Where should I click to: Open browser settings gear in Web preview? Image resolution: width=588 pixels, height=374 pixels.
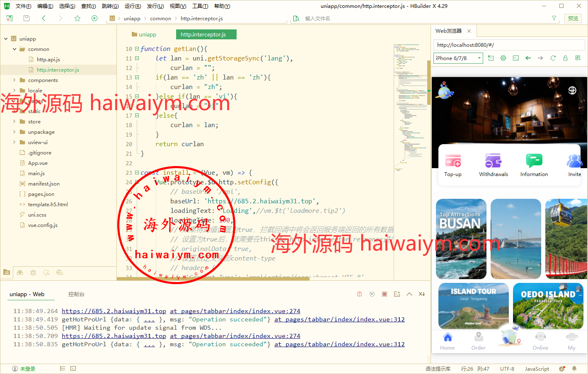pos(503,58)
